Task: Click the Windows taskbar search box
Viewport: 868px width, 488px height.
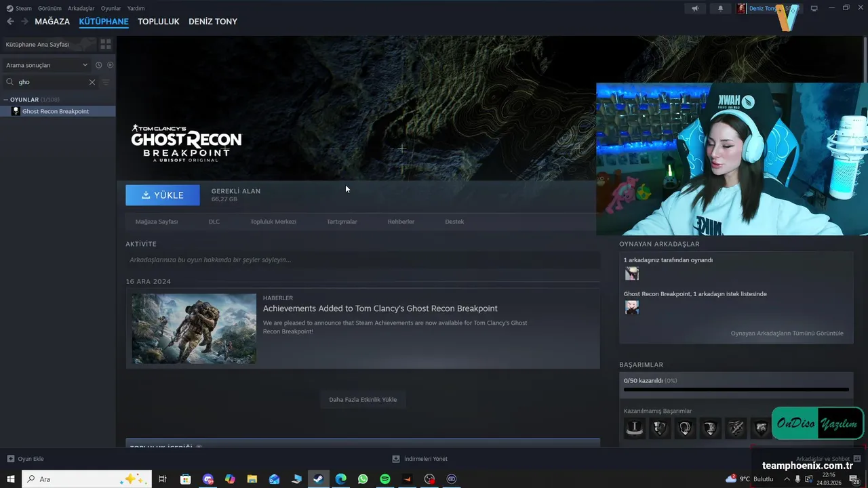Action: [x=87, y=479]
